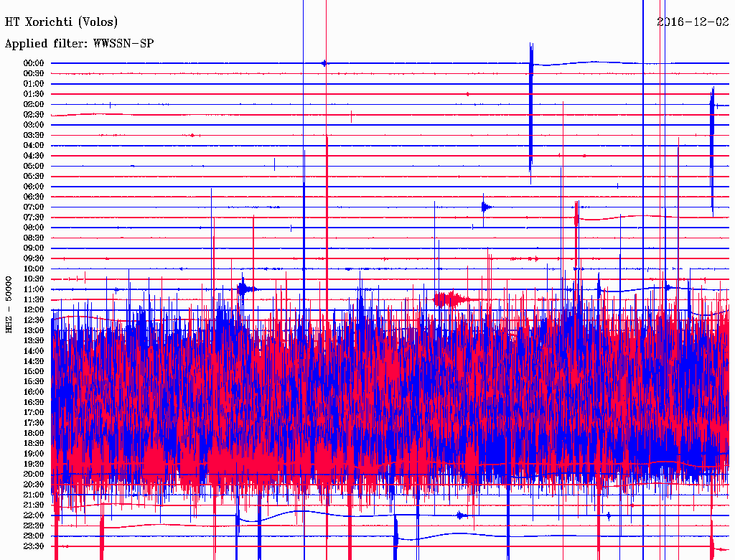Image resolution: width=735 pixels, height=560 pixels.
Task: Select the 09:30 time label
Action: [x=34, y=258]
